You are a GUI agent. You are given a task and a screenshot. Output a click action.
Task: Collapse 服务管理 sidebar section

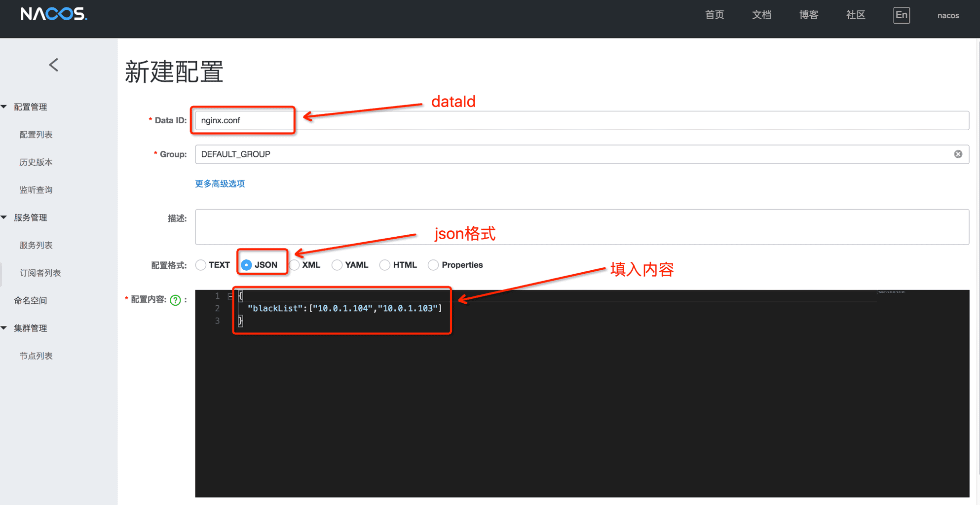point(4,217)
